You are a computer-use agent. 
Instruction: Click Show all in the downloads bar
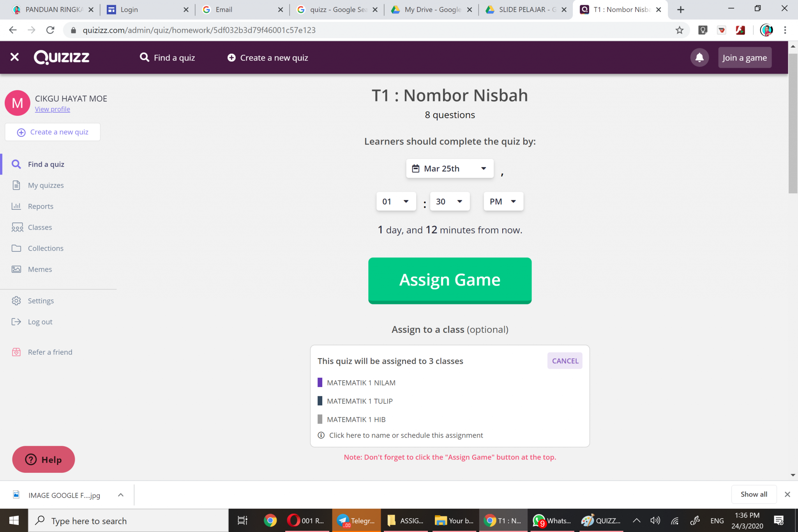tap(753, 494)
